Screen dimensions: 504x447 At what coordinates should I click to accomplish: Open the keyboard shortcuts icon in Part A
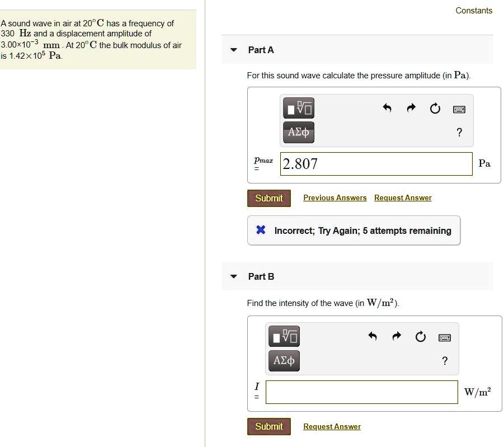coord(459,109)
